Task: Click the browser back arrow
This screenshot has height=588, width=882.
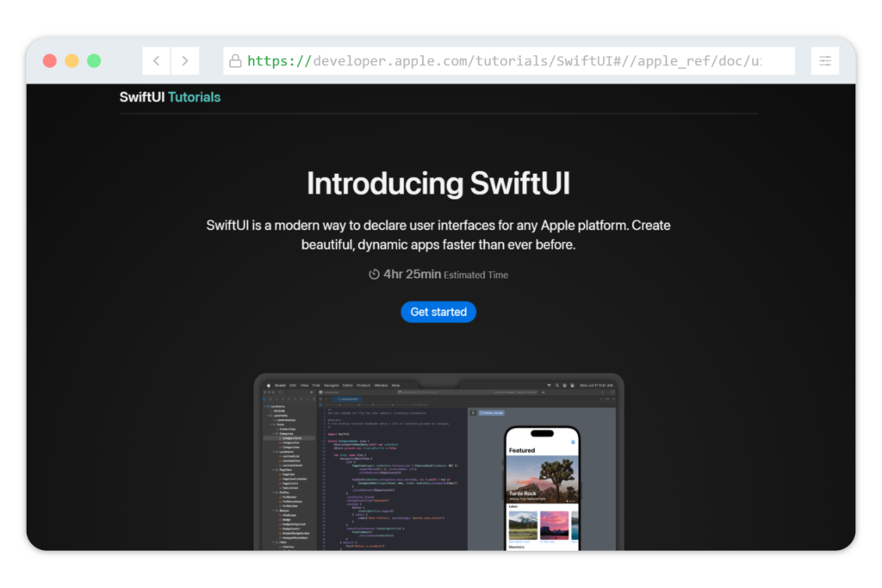Action: pos(157,61)
